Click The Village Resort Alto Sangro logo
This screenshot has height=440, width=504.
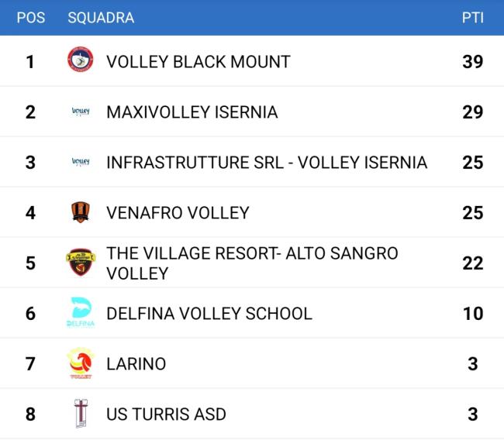click(x=81, y=263)
